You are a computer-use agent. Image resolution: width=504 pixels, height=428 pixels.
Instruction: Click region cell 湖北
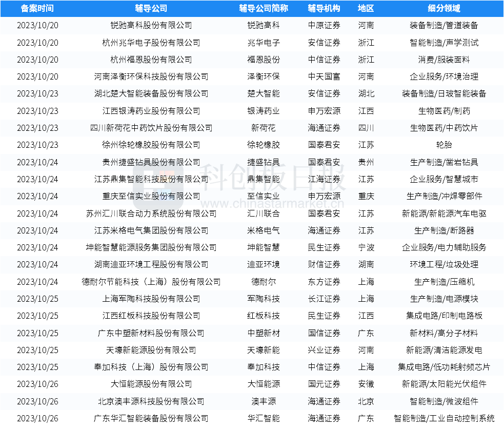(x=366, y=93)
